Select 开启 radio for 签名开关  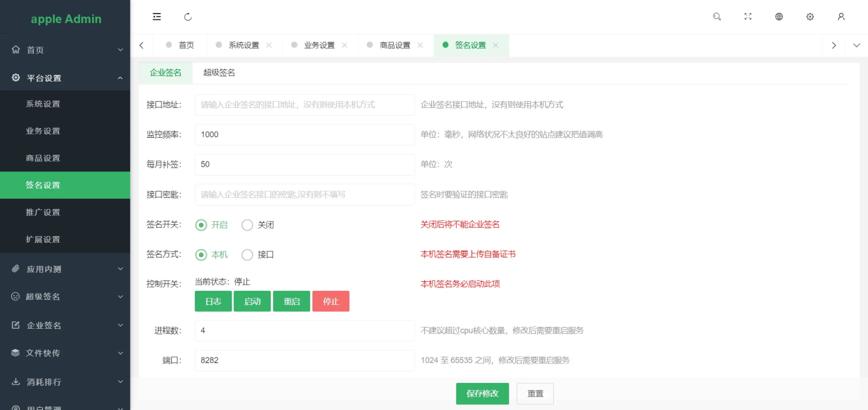(x=201, y=225)
